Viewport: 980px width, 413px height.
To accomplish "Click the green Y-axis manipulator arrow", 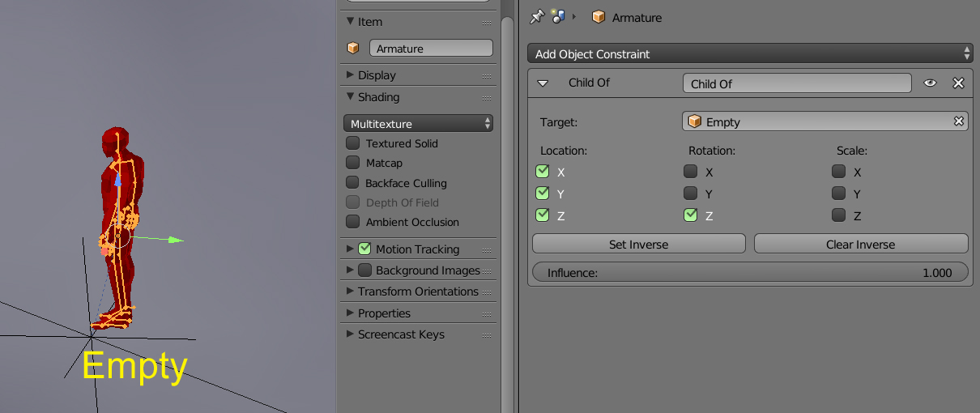I will tap(175, 240).
